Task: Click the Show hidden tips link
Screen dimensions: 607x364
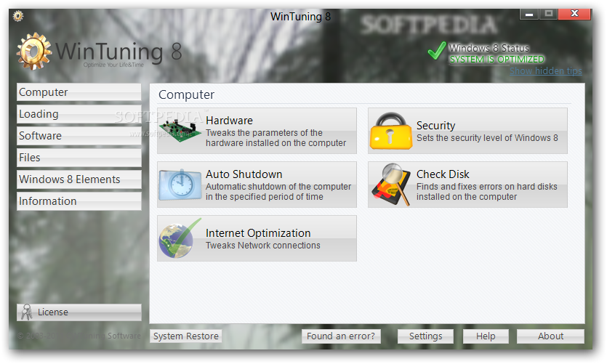Action: [546, 70]
